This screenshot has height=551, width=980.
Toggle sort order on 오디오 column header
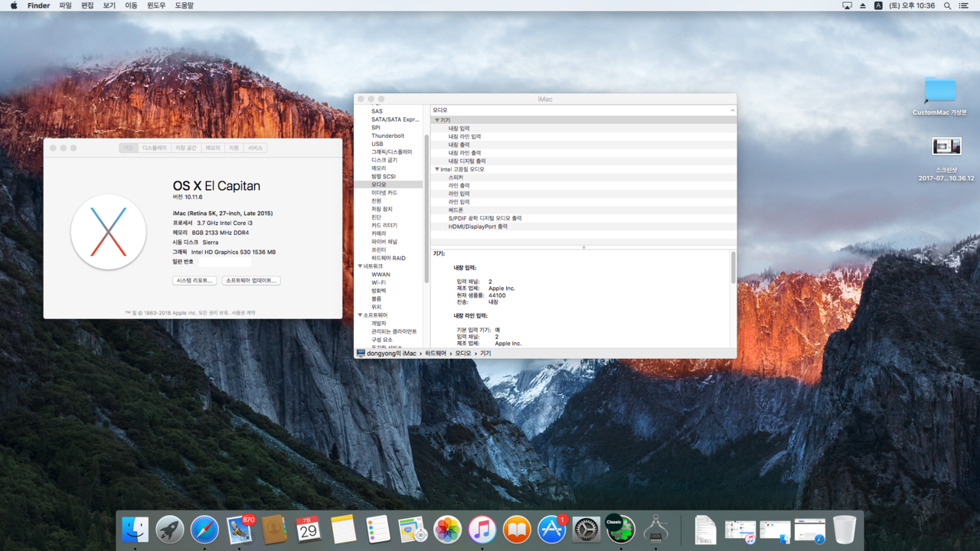click(x=583, y=110)
